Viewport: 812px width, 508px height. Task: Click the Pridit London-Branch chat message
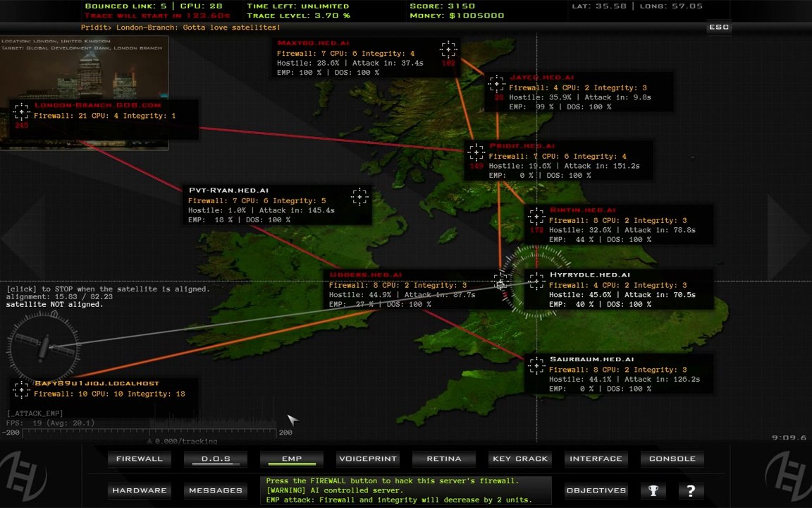pyautogui.click(x=180, y=27)
